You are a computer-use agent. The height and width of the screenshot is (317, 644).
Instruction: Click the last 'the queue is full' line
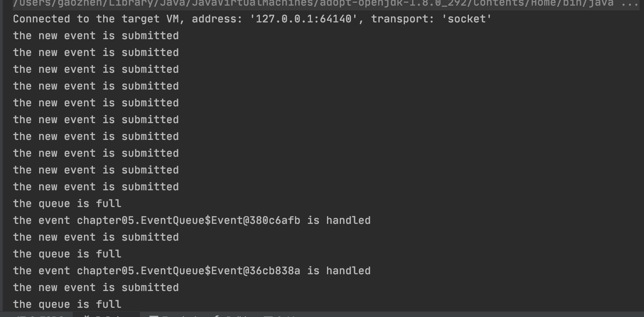pos(67,304)
